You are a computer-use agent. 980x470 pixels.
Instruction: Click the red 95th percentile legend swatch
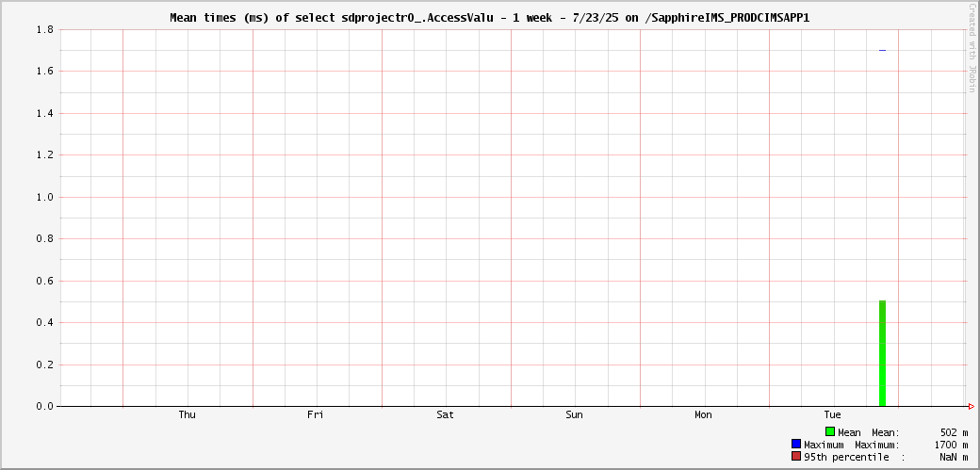click(x=796, y=456)
